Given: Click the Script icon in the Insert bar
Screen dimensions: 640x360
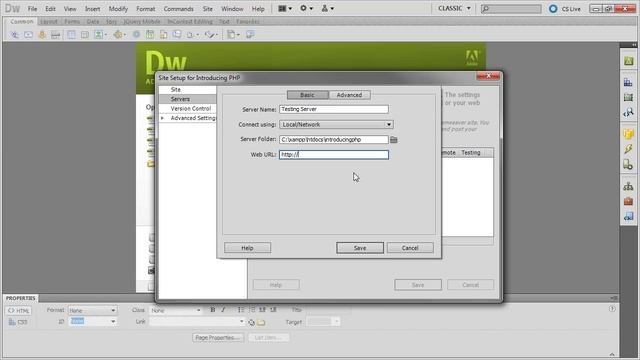Looking at the screenshot, I should [210, 35].
